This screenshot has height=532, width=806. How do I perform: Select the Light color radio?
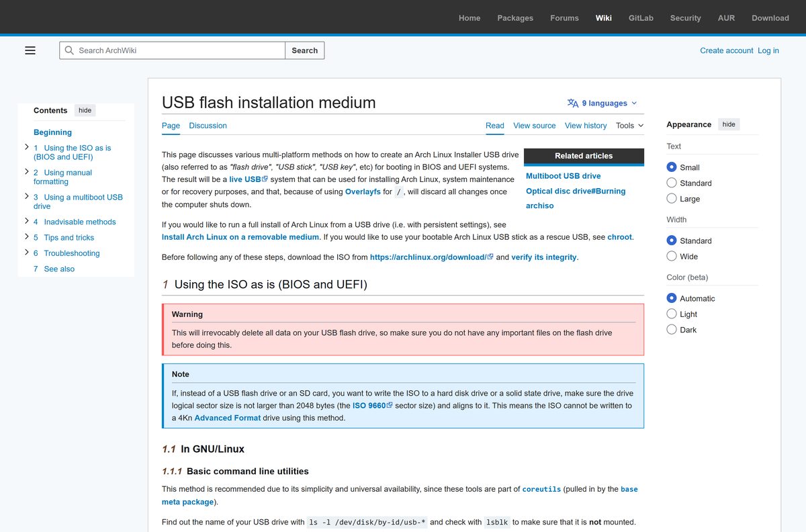pyautogui.click(x=672, y=314)
